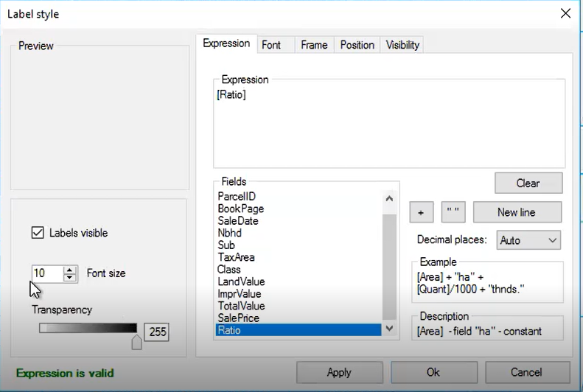583x392 pixels.
Task: Select the highlighted Ratio field
Action: [x=299, y=330]
